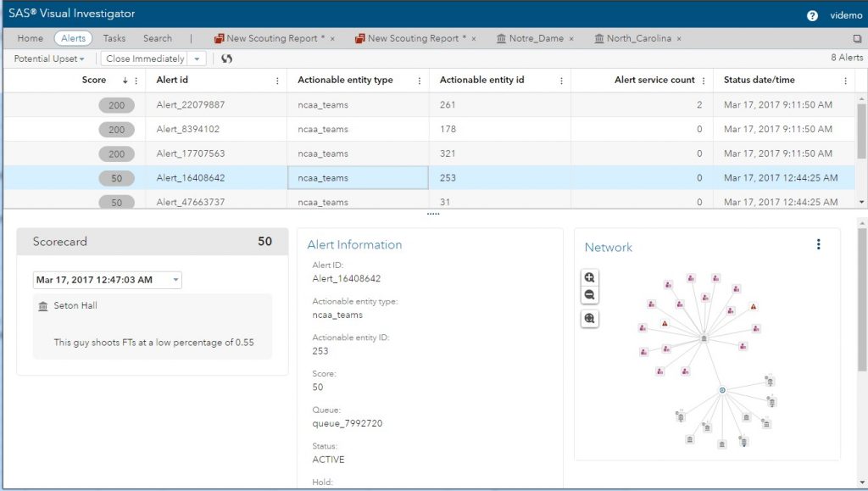
Task: Sort by the Score column arrow
Action: click(x=125, y=81)
